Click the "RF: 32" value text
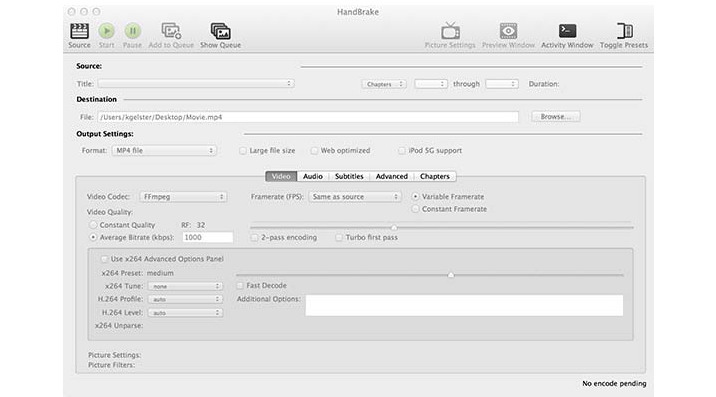Viewport: 716px width, 397px height. (x=193, y=225)
